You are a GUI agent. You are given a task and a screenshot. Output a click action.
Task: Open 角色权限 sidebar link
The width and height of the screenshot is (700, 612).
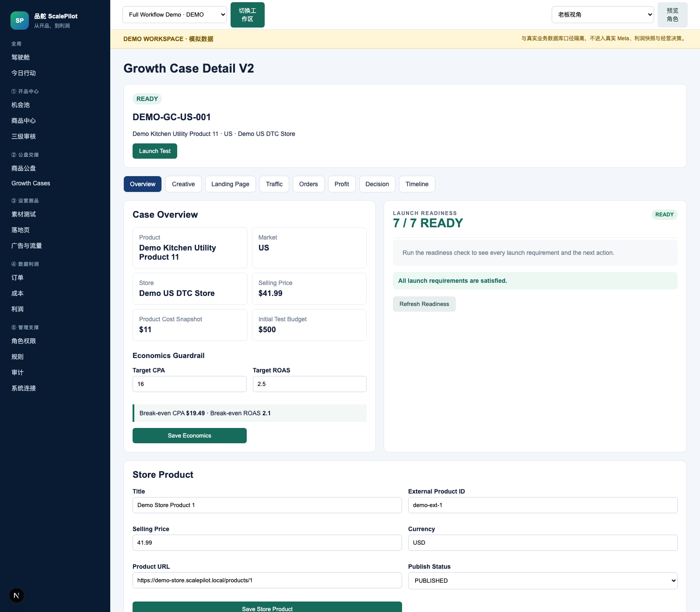click(24, 341)
